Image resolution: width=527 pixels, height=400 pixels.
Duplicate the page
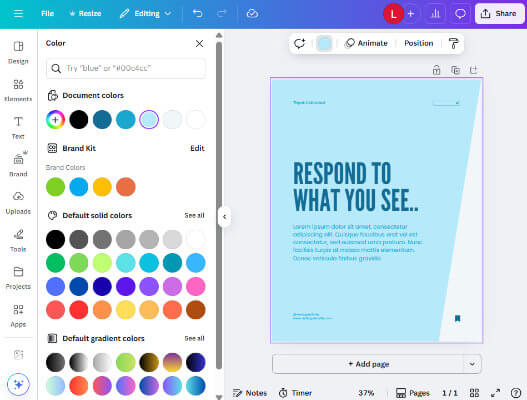(455, 70)
